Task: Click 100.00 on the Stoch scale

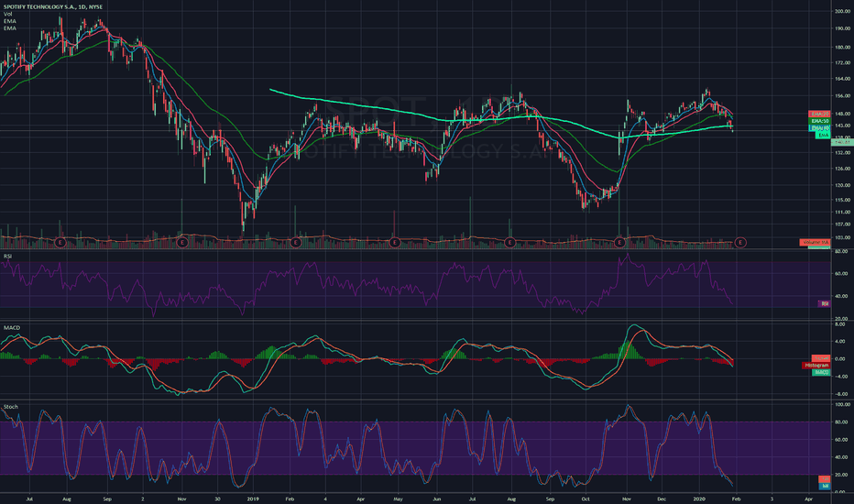Action: click(x=843, y=405)
